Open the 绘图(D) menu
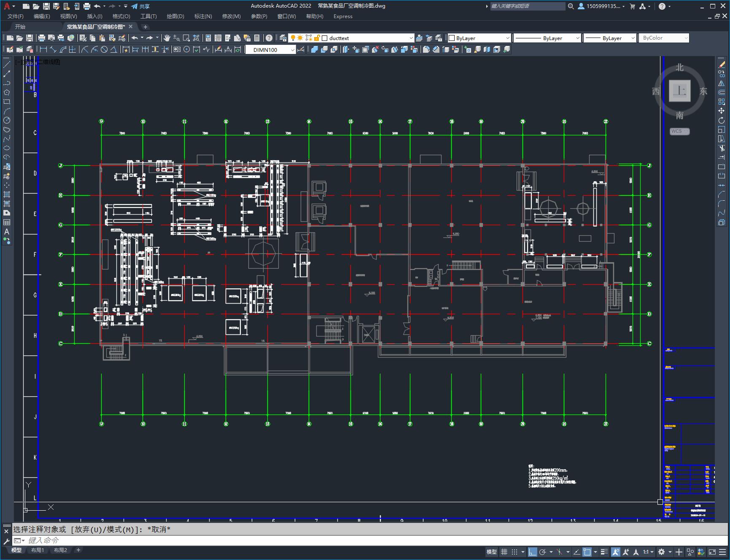Screen dimensions: 730x560 [175, 16]
